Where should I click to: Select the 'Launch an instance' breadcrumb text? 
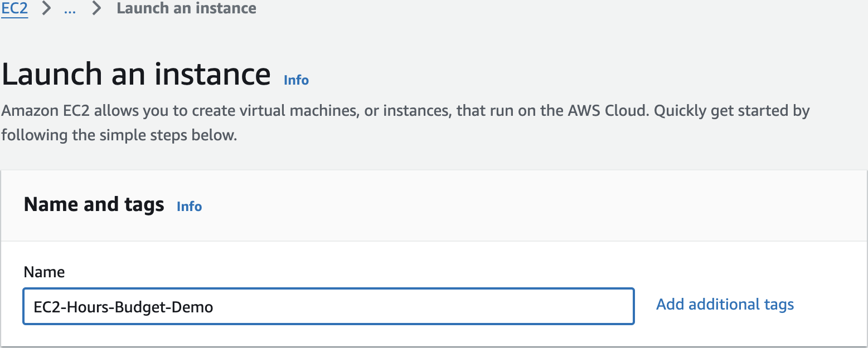tap(186, 9)
